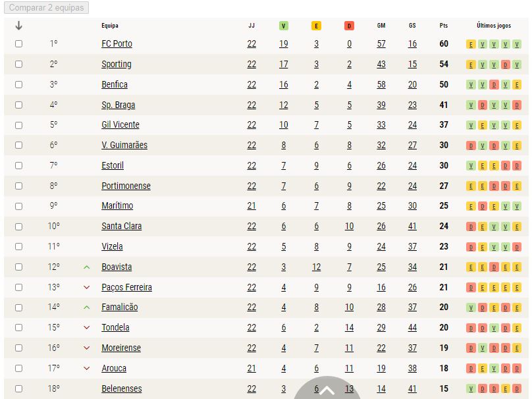
Task: Select the Benfica row checkbox
Action: (x=18, y=84)
